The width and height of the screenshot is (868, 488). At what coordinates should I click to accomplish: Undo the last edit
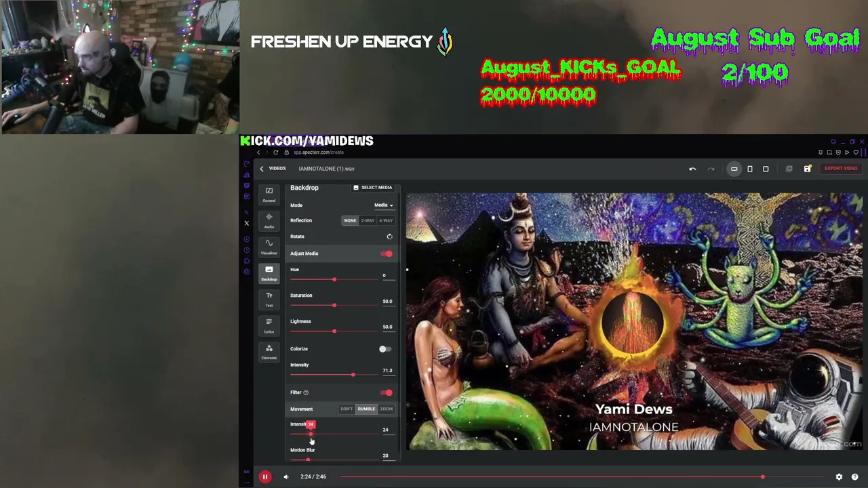click(x=692, y=169)
